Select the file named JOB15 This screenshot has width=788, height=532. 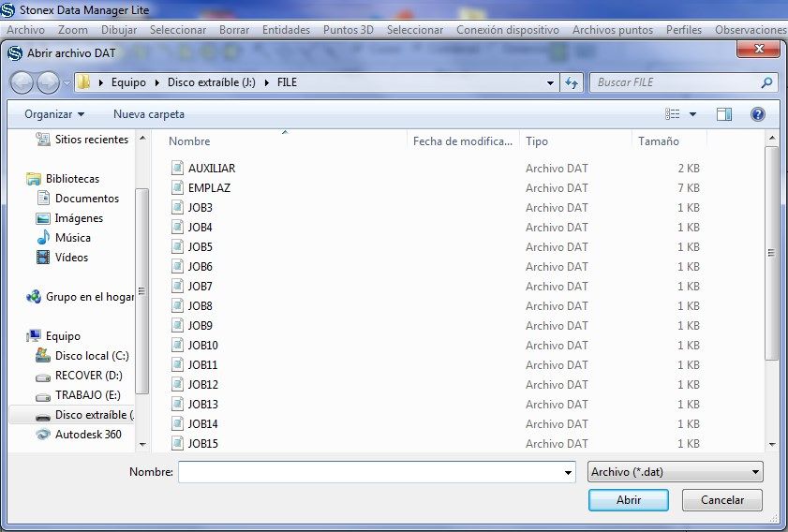(203, 444)
